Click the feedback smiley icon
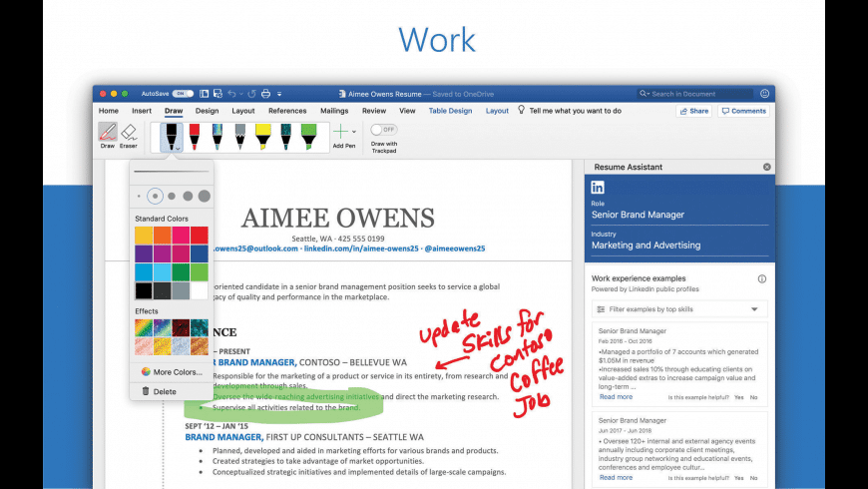 pyautogui.click(x=764, y=94)
